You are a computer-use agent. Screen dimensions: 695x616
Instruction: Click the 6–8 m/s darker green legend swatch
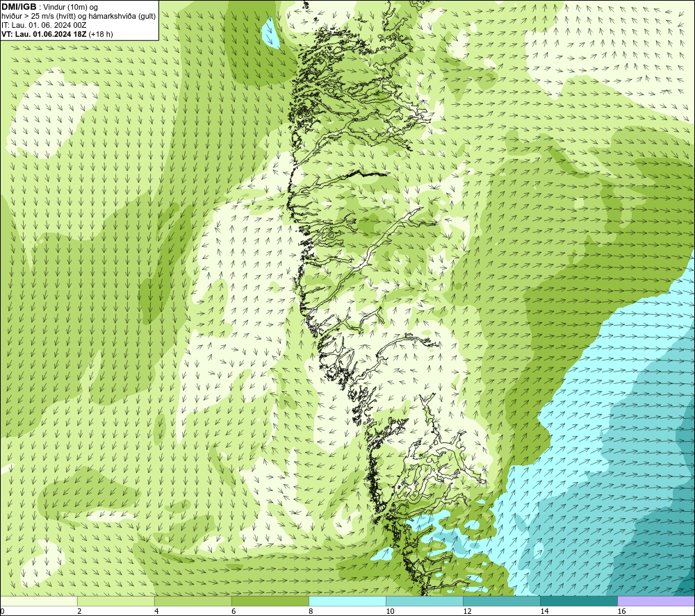point(270,601)
